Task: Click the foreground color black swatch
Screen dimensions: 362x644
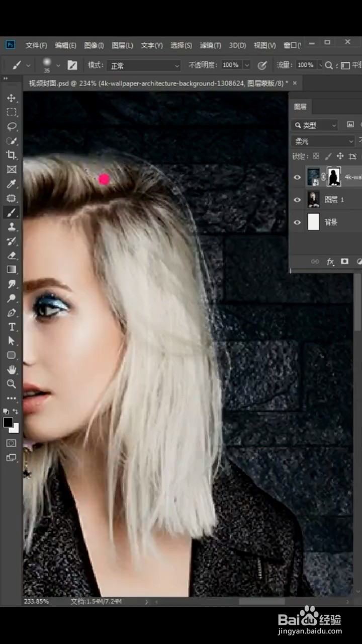Action: (x=8, y=423)
